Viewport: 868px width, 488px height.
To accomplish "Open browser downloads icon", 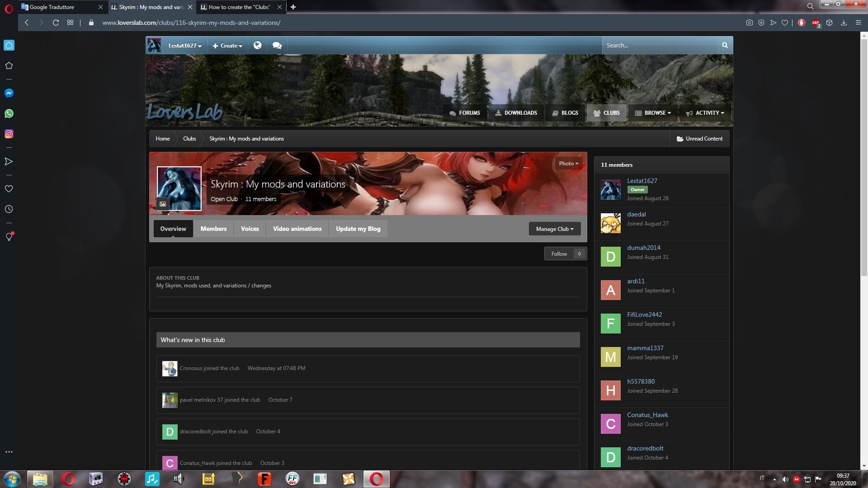I will coord(844,23).
